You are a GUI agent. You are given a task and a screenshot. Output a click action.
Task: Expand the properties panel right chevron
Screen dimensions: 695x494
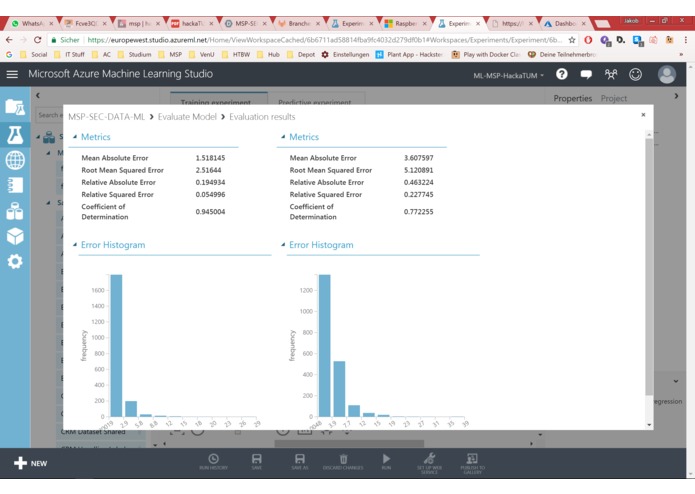(x=676, y=96)
